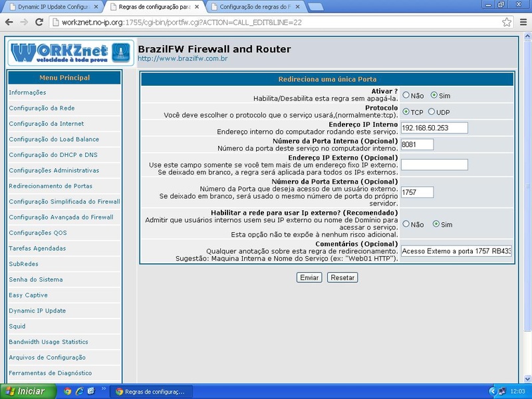Select Sim for Habilitar rede IP externo
This screenshot has width=532, height=399.
coord(436,224)
